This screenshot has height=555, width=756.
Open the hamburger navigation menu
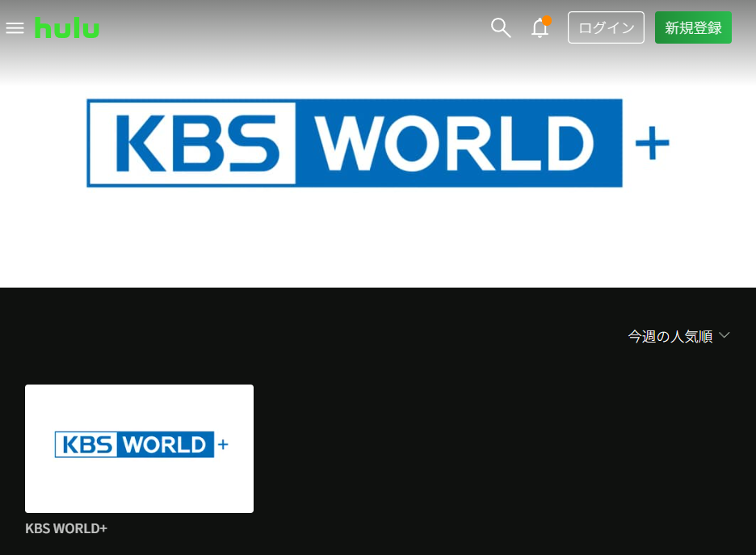click(15, 28)
